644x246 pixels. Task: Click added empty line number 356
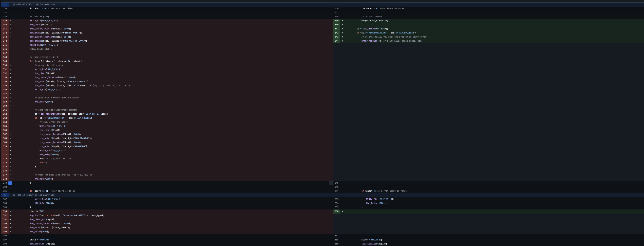coord(336,211)
